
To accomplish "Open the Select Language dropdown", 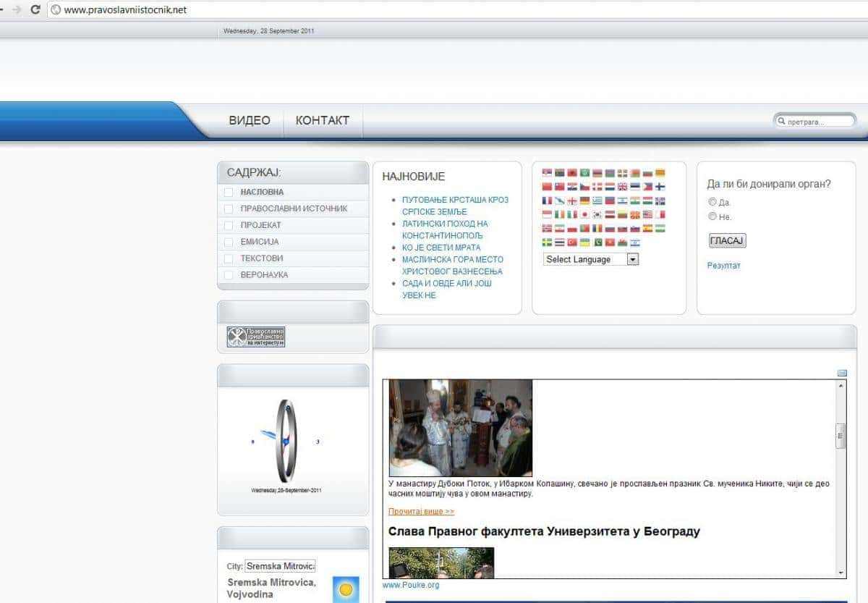I will (x=591, y=259).
